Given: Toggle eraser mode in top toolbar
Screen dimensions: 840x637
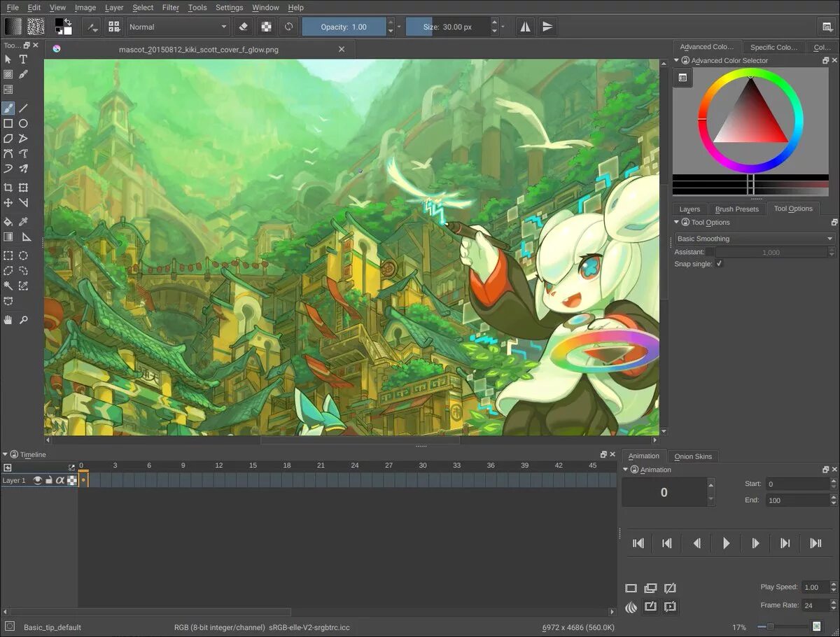Looking at the screenshot, I should coord(244,27).
